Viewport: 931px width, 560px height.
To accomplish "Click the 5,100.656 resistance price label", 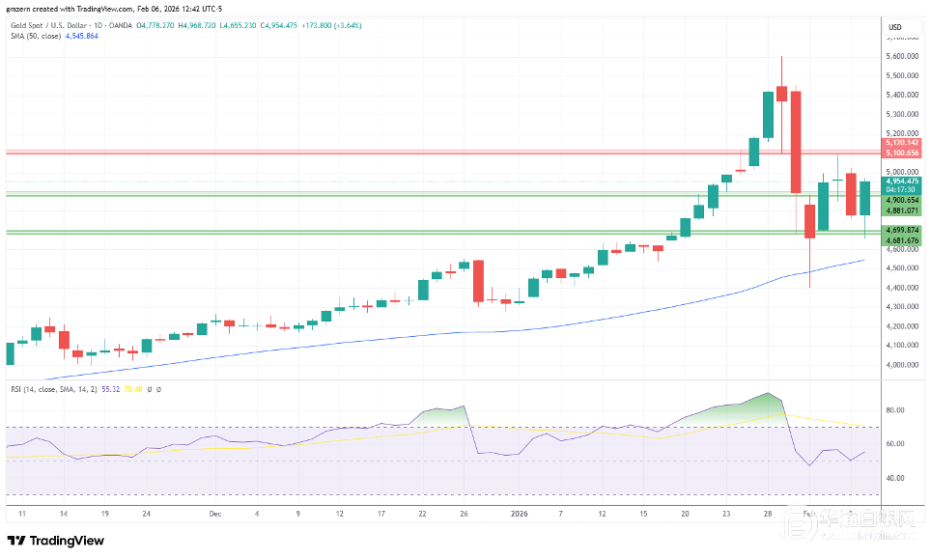I will coord(902,153).
